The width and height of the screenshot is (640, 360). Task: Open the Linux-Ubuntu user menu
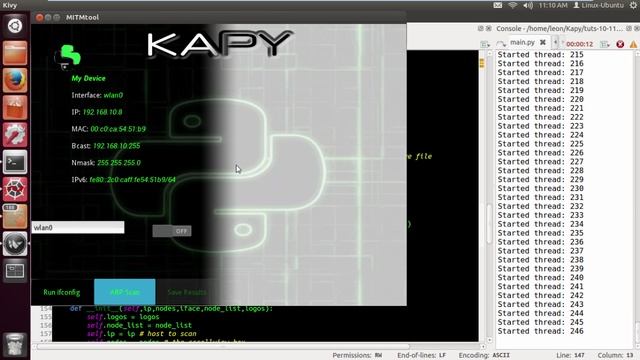click(x=599, y=5)
